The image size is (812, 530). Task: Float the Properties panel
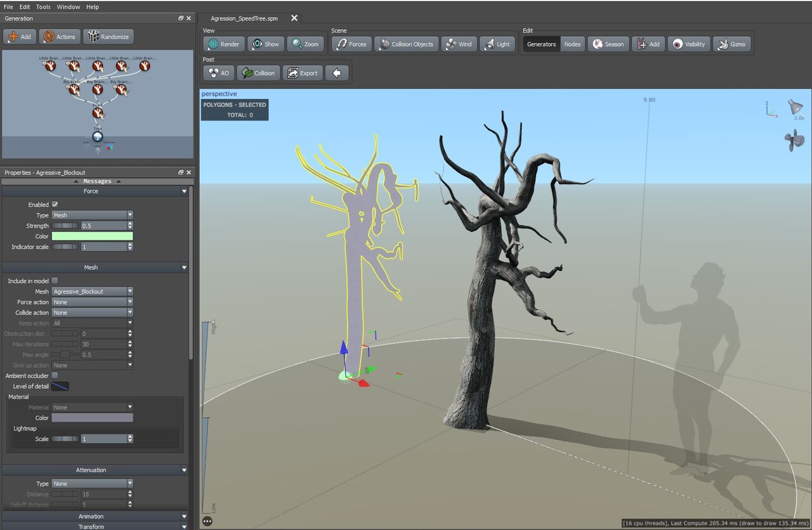pyautogui.click(x=181, y=172)
